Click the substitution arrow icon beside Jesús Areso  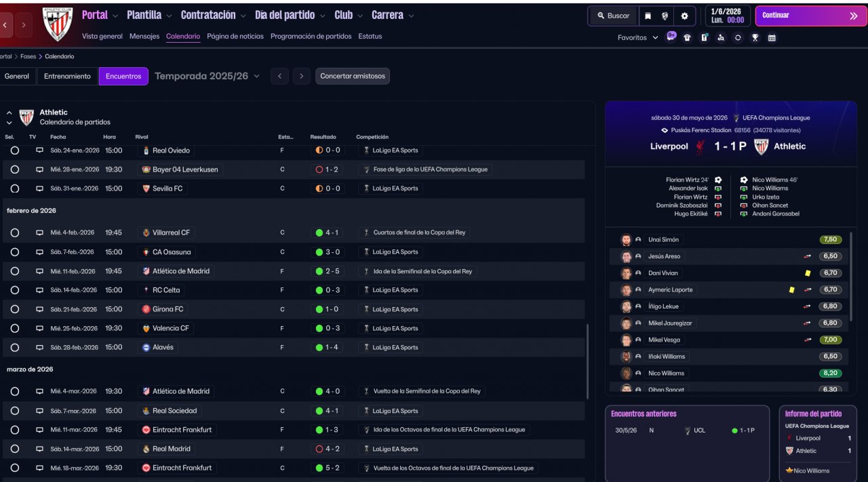[x=808, y=256]
